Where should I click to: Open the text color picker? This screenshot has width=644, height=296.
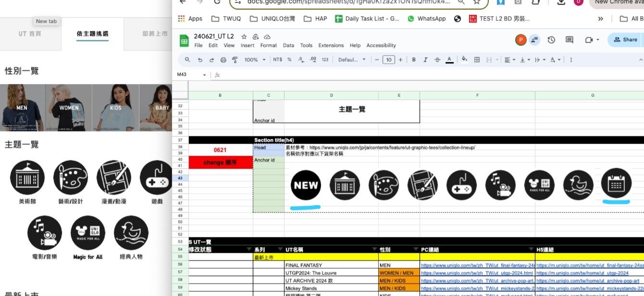click(x=449, y=60)
